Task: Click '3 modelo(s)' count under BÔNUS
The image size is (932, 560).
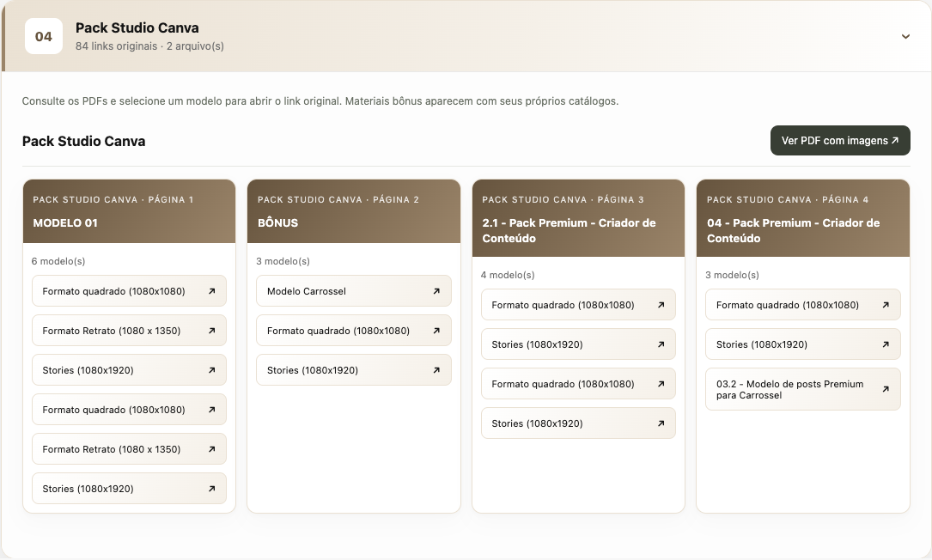Action: coord(283,261)
